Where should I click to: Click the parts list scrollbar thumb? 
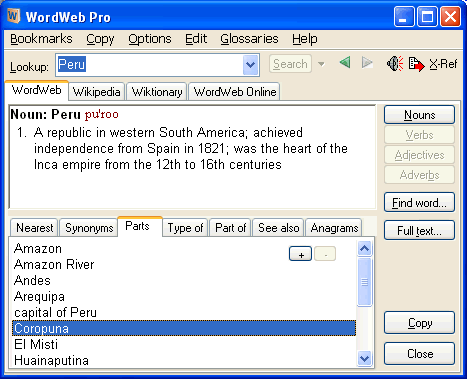364,282
